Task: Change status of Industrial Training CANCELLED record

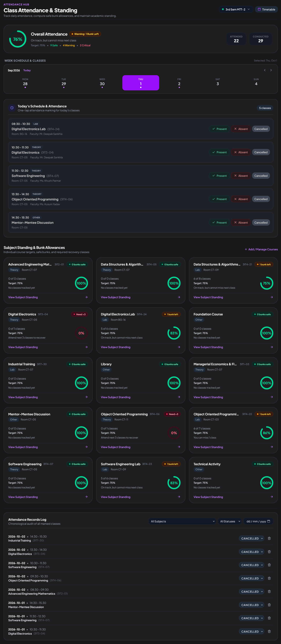Action: point(252,538)
